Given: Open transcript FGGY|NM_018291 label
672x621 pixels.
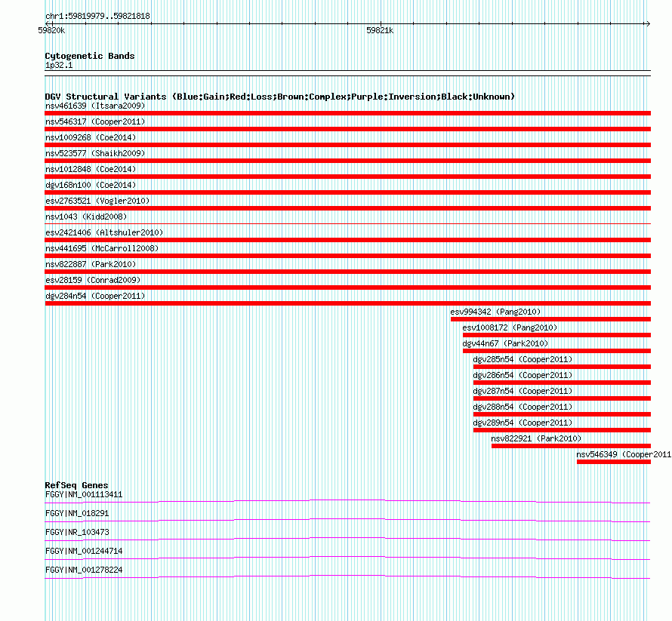Looking at the screenshot, I should point(77,514).
